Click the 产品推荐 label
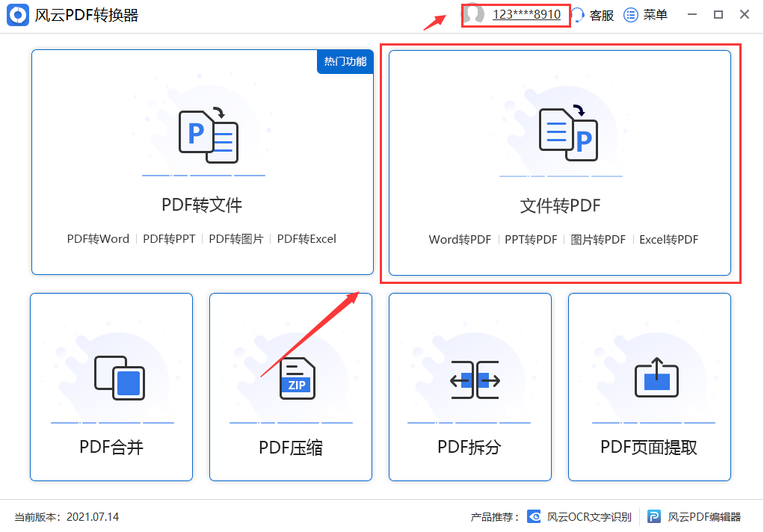Viewport: 764px width, 532px height. click(x=495, y=517)
